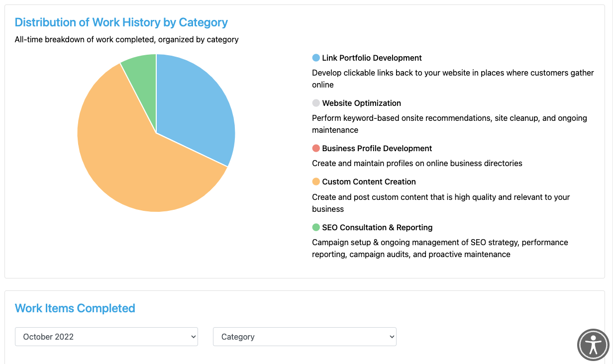This screenshot has width=613, height=364.
Task: Click the Work Items Completed heading
Action: pyautogui.click(x=75, y=308)
